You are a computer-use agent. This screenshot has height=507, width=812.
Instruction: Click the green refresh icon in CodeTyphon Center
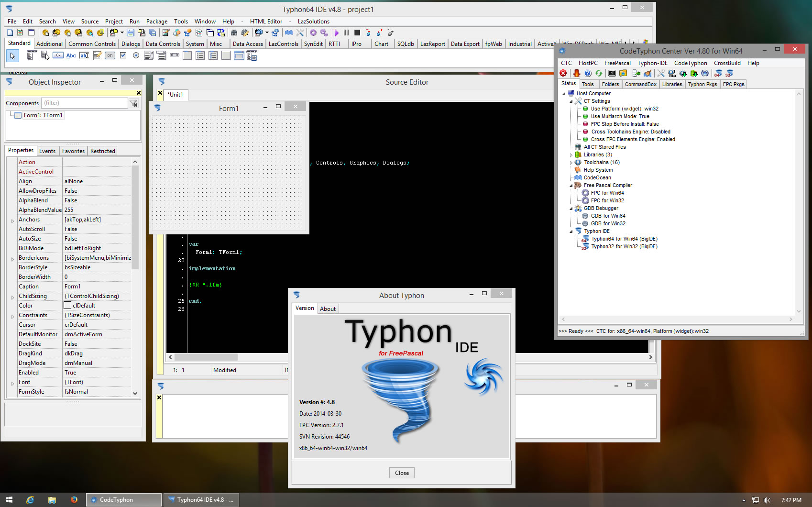click(599, 73)
